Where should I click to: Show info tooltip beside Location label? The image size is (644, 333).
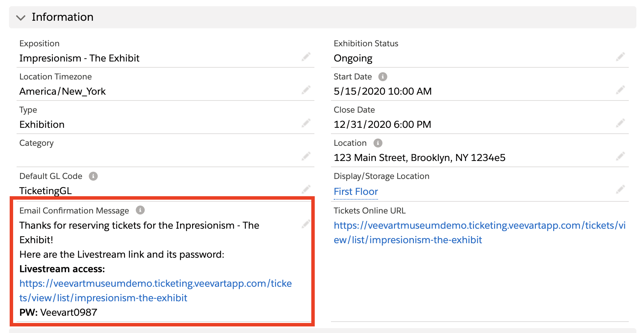378,143
